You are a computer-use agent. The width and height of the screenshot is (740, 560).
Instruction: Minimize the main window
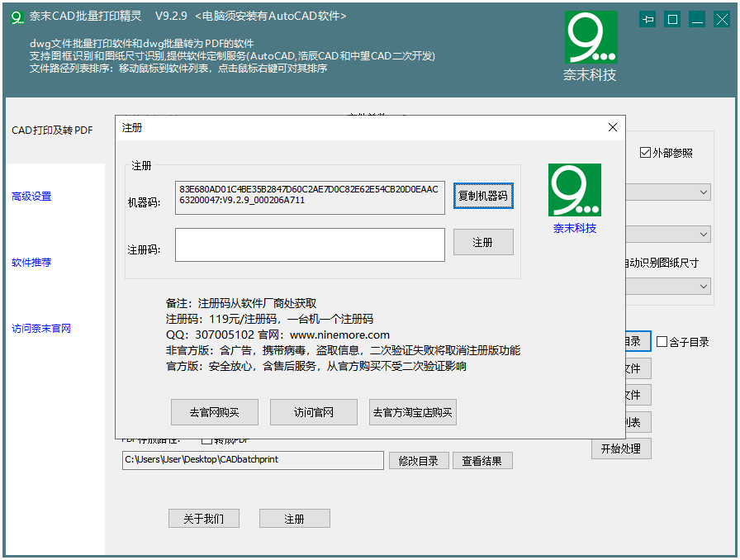697,19
